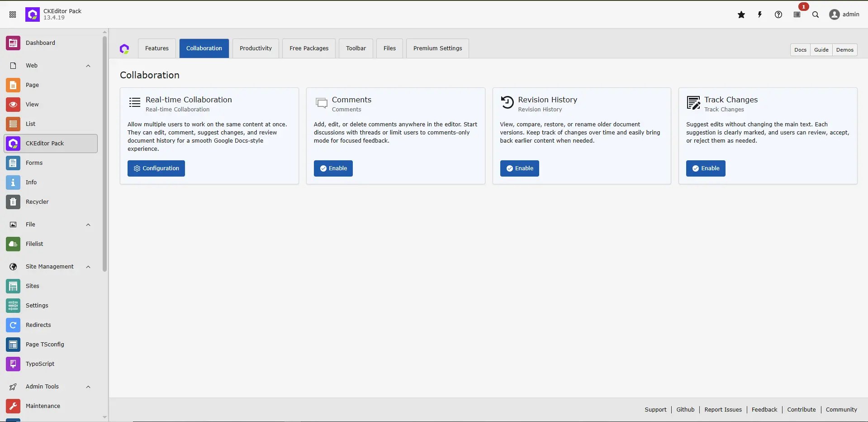Open the Report Issues link

tap(723, 410)
